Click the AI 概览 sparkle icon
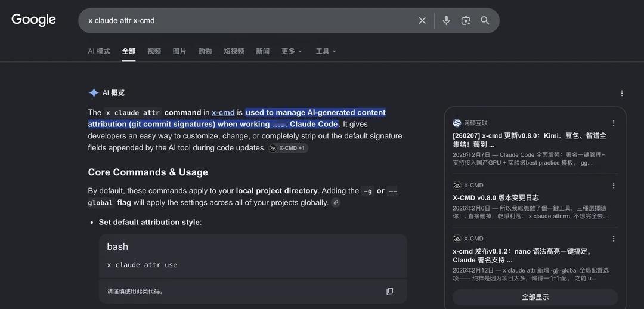This screenshot has width=644, height=309. coord(94,93)
